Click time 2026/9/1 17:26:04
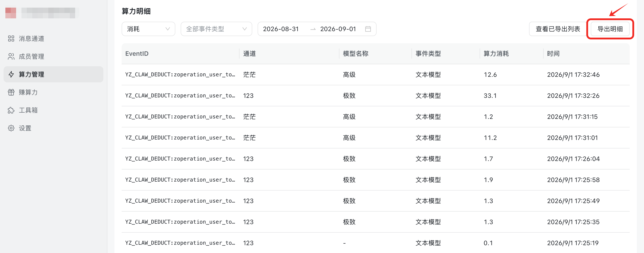 point(573,159)
